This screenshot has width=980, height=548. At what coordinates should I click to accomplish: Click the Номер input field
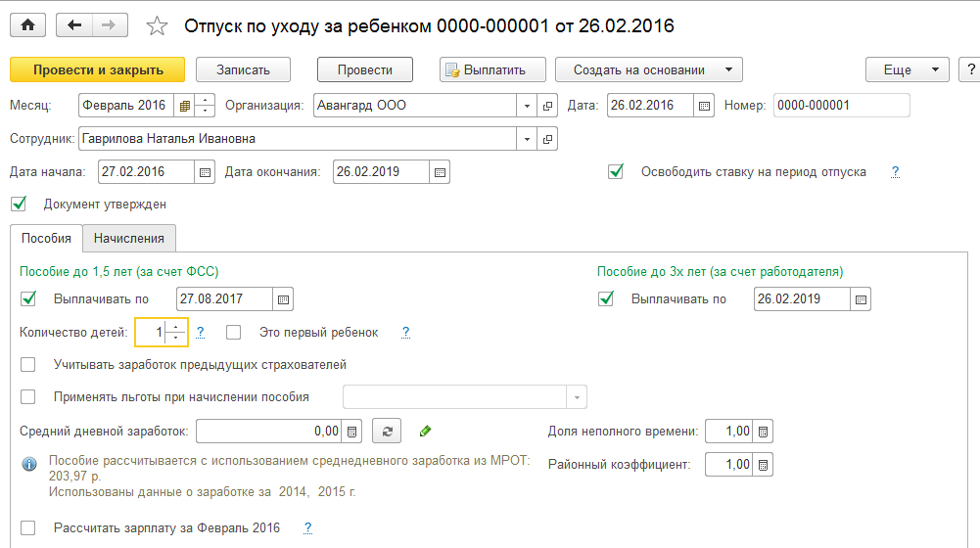841,106
